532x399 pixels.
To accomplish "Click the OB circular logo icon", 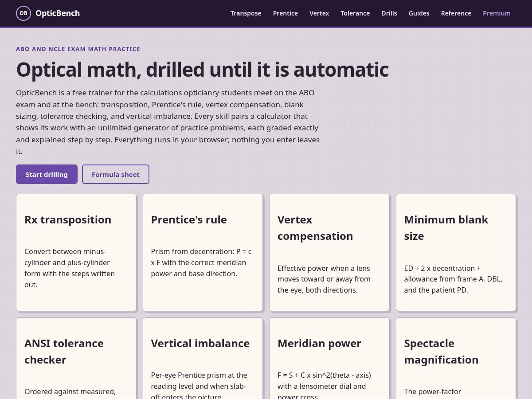I will click(23, 13).
